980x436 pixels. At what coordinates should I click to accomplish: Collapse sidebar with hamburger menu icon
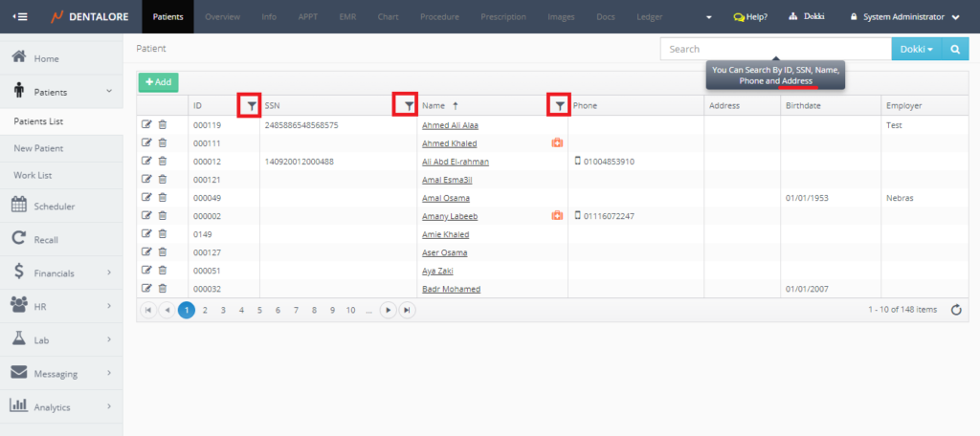click(20, 17)
